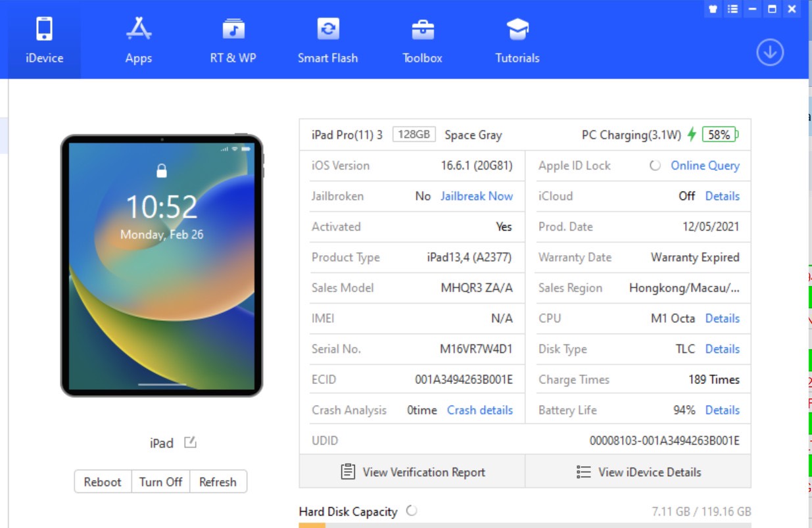The image size is (812, 528).
Task: Refresh device information
Action: [218, 482]
